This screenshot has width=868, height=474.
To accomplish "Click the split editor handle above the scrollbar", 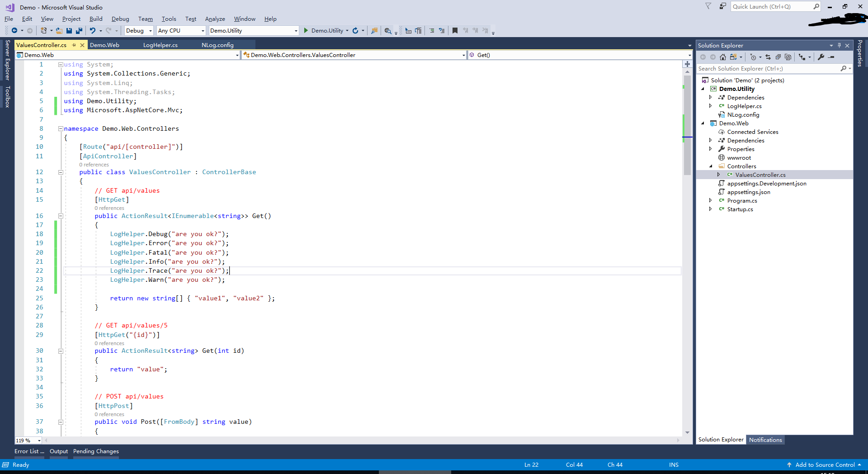I will point(687,64).
